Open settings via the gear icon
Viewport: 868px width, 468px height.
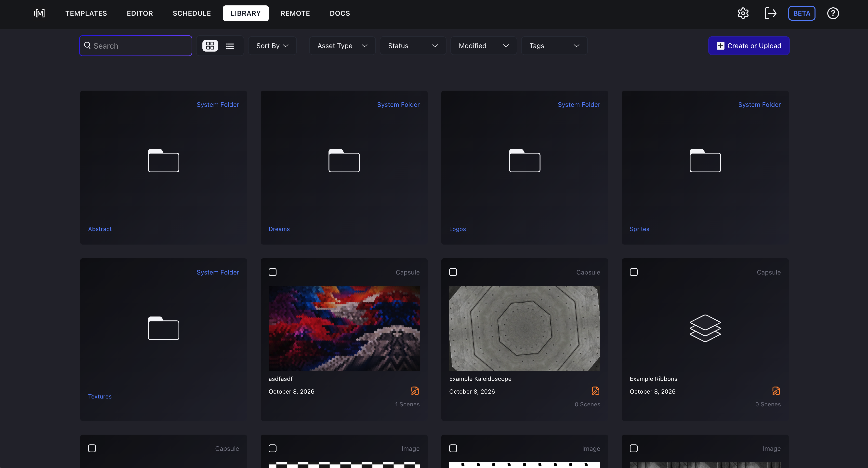[x=743, y=13]
